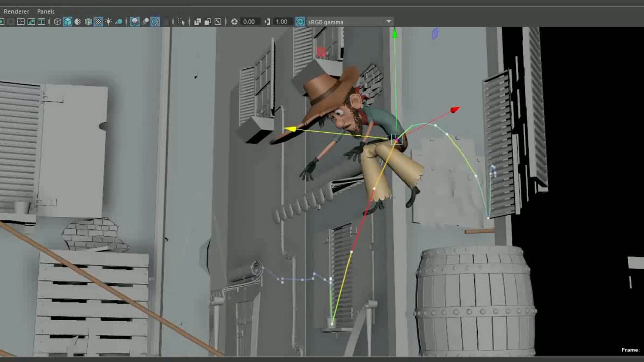This screenshot has width=644, height=362.
Task: Click the blue plane handle of manipulator
Action: pyautogui.click(x=435, y=34)
